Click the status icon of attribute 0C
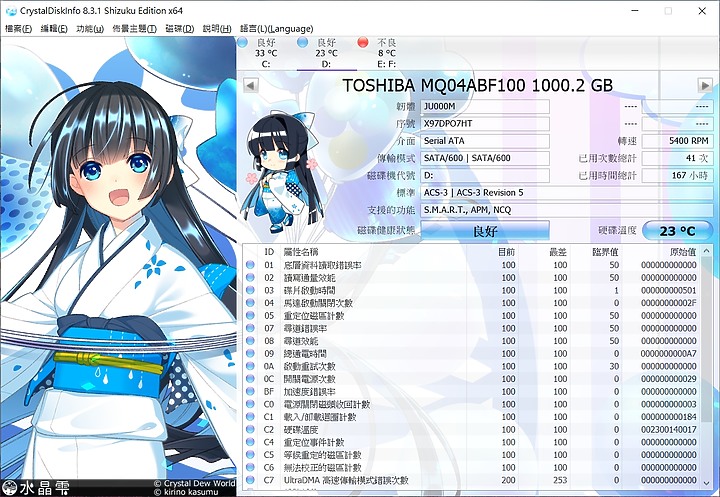Viewport: 720px width, 497px height. (x=250, y=379)
